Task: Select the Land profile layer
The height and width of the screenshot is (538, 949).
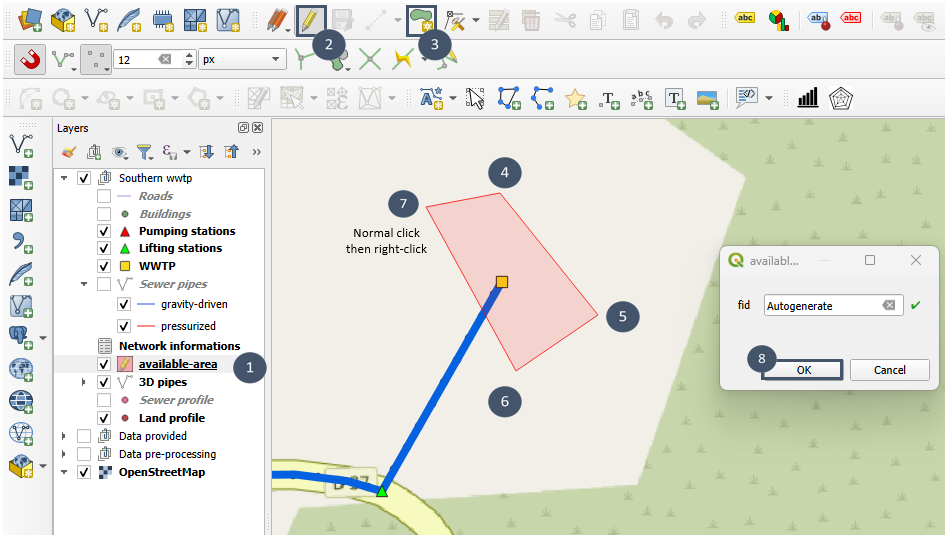Action: pyautogui.click(x=171, y=418)
